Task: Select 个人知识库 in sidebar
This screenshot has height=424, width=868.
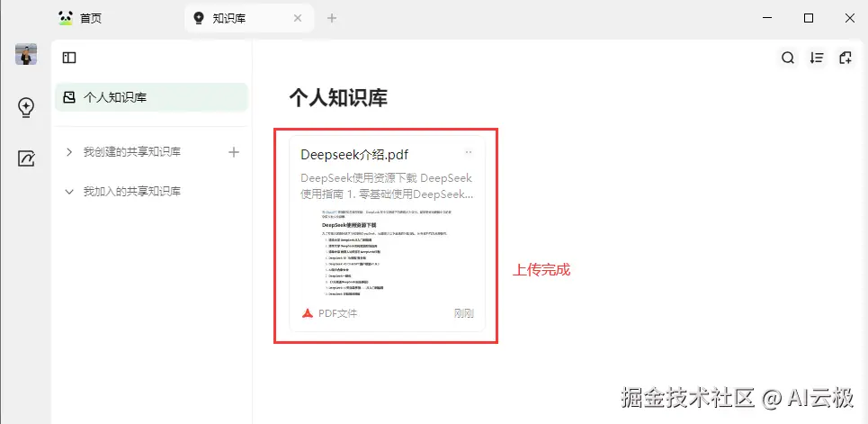Action: [x=151, y=97]
